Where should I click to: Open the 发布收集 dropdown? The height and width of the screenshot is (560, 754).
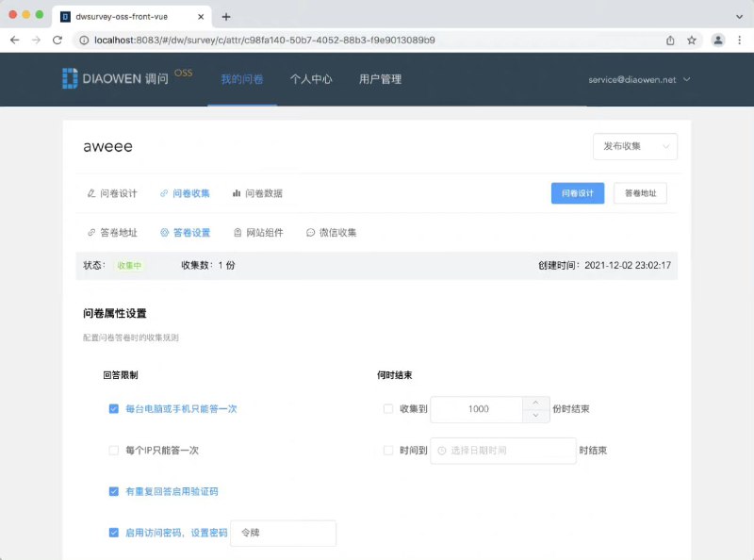634,147
